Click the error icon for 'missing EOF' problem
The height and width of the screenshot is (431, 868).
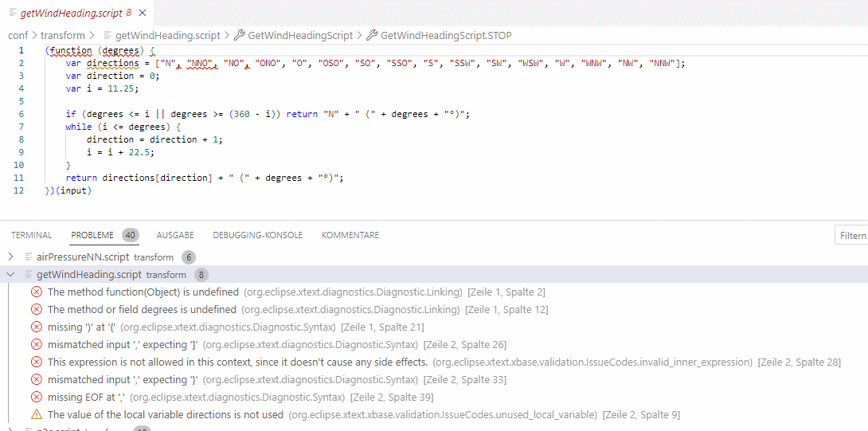(36, 398)
